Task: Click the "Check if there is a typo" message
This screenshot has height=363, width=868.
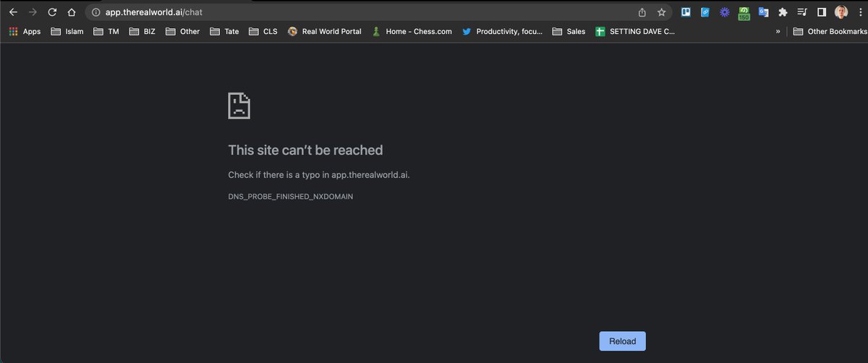Action: [319, 174]
